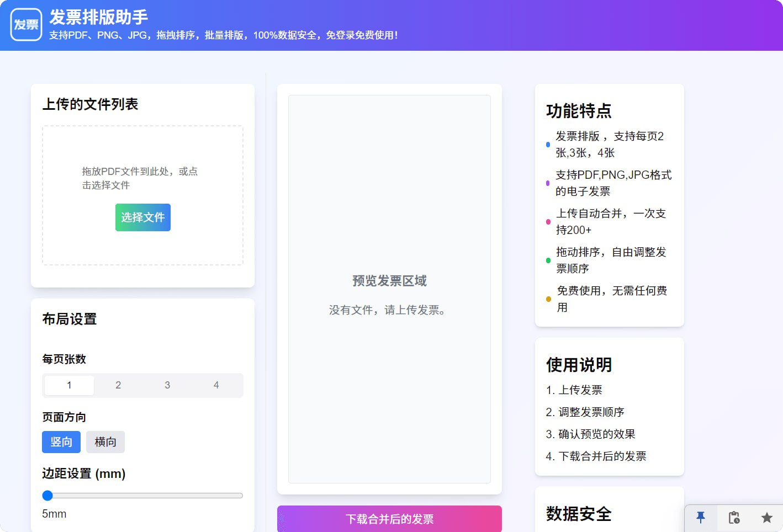The height and width of the screenshot is (532, 783).
Task: Open the clipboard history icon
Action: 734,518
